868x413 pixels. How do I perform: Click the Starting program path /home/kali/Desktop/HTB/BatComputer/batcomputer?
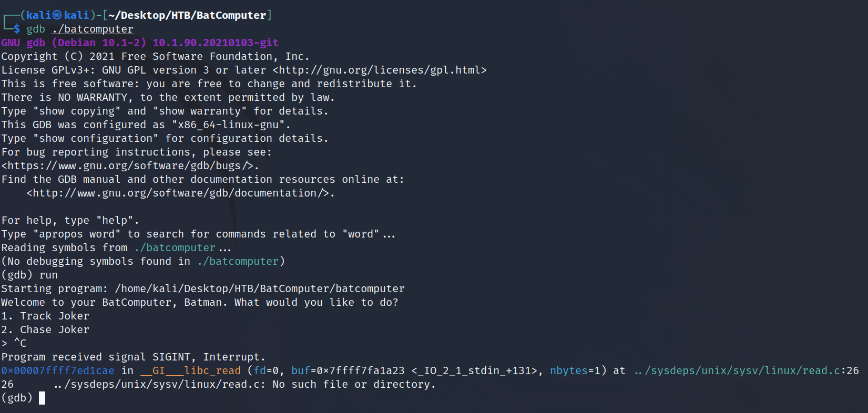tap(260, 288)
